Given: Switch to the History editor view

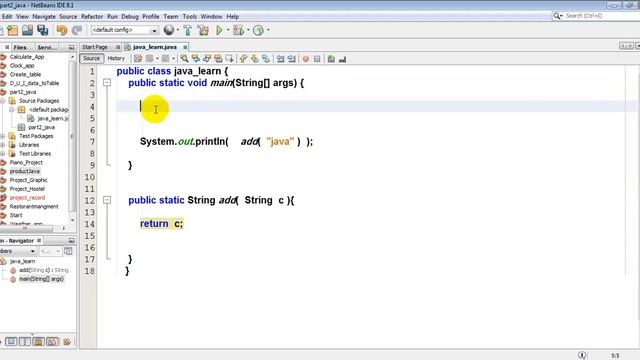Looking at the screenshot, I should click(x=116, y=58).
